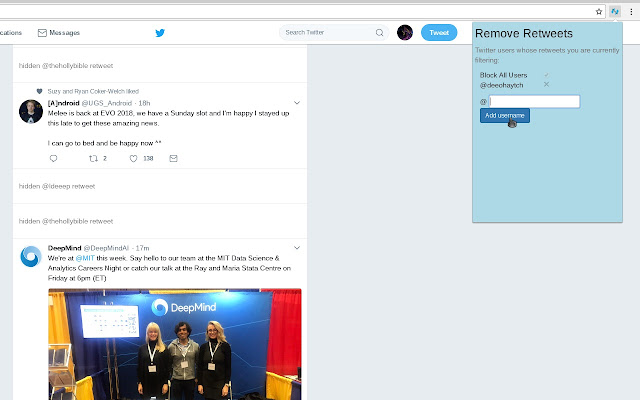The image size is (640, 400).
Task: Expand options chevron on [A]ndroid tweet
Action: pyautogui.click(x=297, y=102)
